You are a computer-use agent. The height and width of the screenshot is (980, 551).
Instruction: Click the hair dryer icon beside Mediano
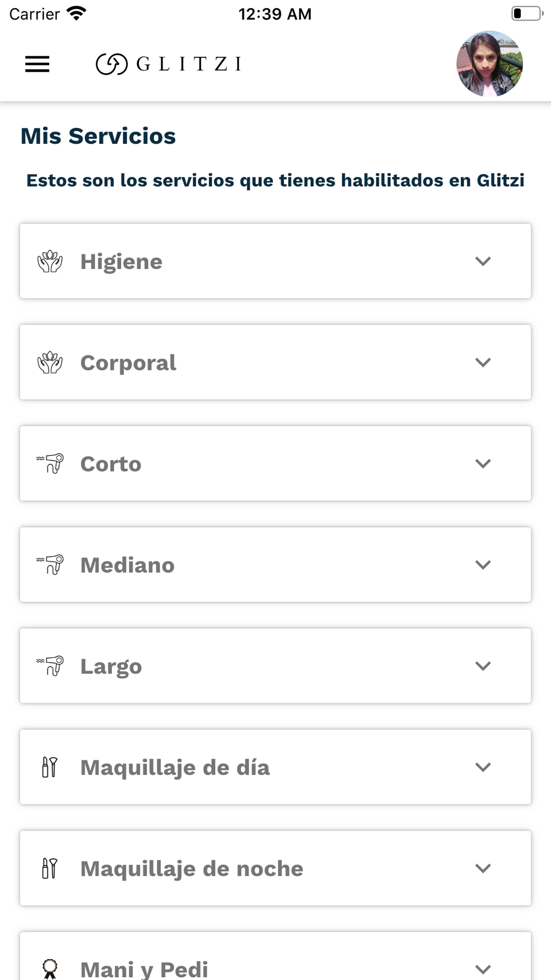[x=50, y=565]
